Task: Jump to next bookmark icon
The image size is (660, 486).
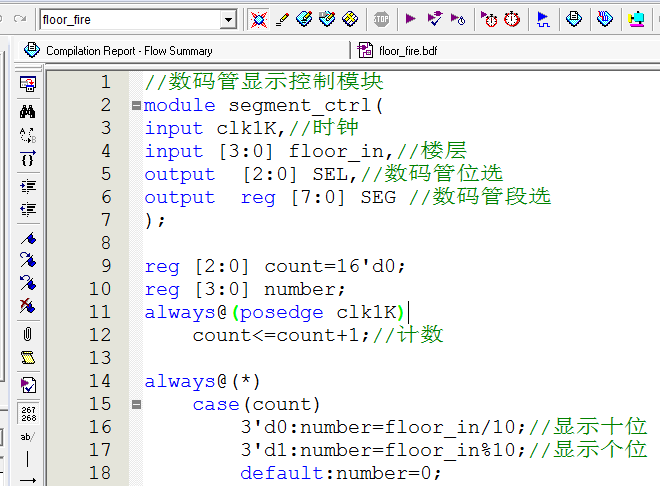Action: (x=28, y=260)
